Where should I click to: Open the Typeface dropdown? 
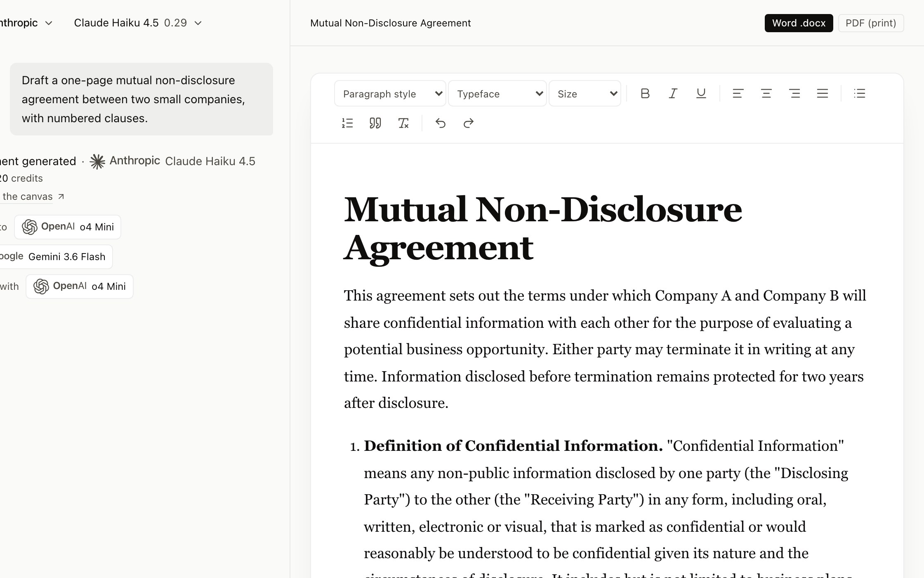tap(497, 94)
